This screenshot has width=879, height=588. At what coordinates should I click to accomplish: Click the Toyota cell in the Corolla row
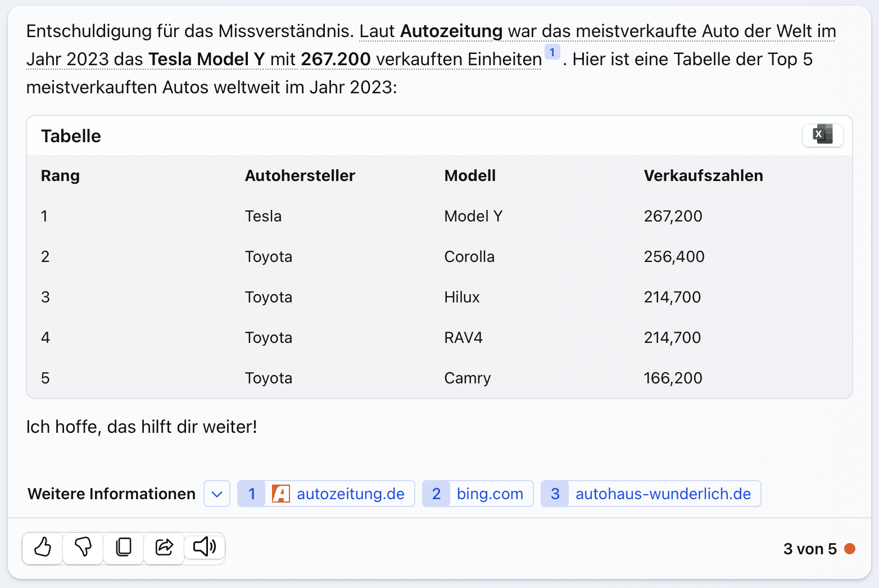tap(268, 256)
